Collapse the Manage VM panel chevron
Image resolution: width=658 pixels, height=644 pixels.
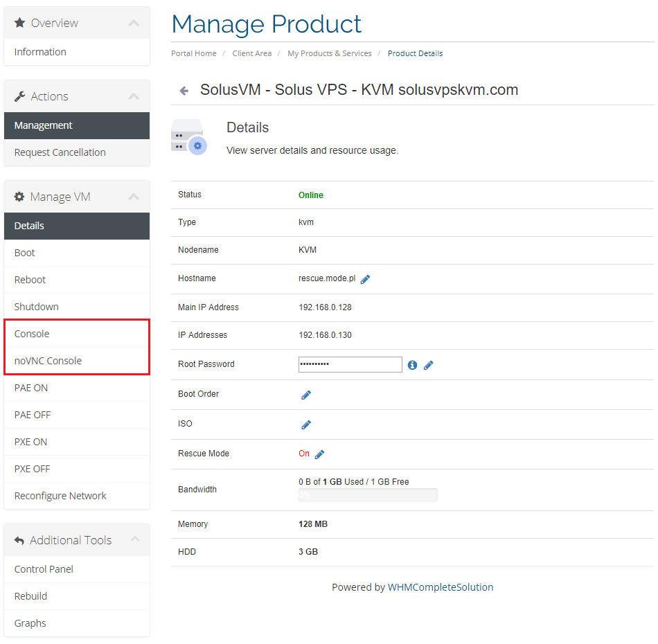134,197
